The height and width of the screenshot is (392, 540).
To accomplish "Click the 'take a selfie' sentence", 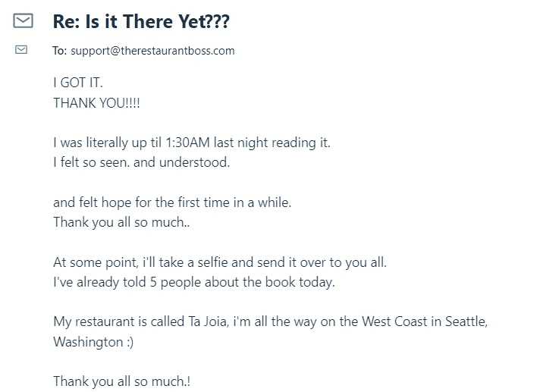I will tap(220, 262).
